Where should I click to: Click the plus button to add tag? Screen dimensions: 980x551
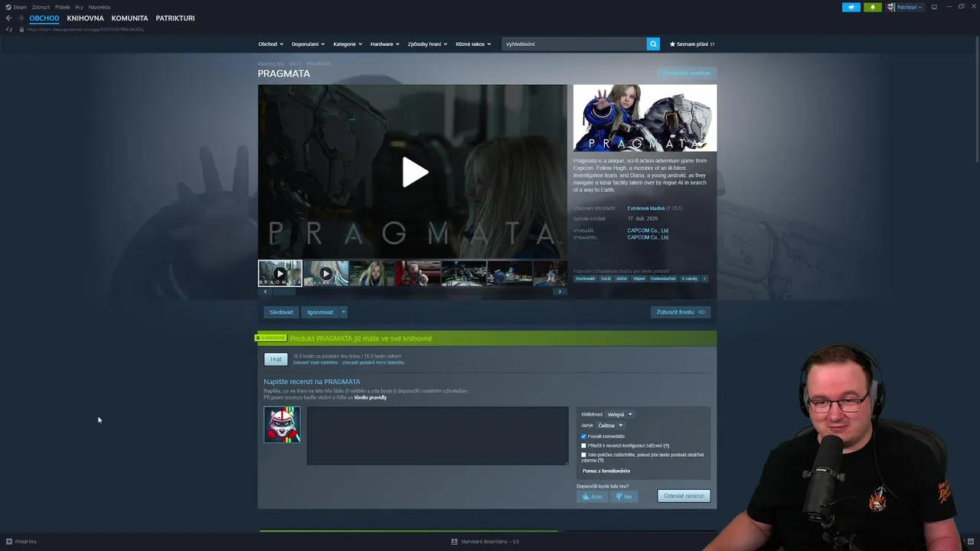(704, 279)
